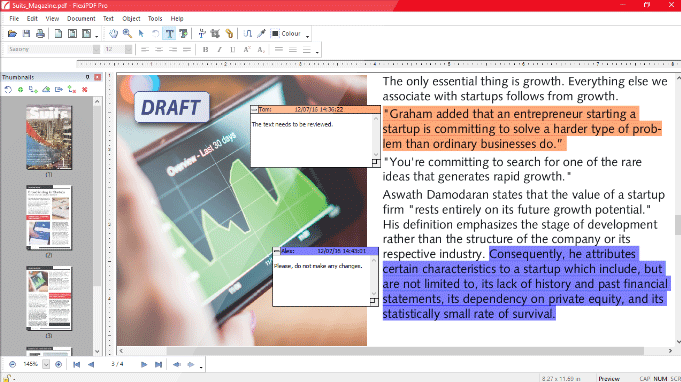Open the Tools menu

tap(155, 19)
